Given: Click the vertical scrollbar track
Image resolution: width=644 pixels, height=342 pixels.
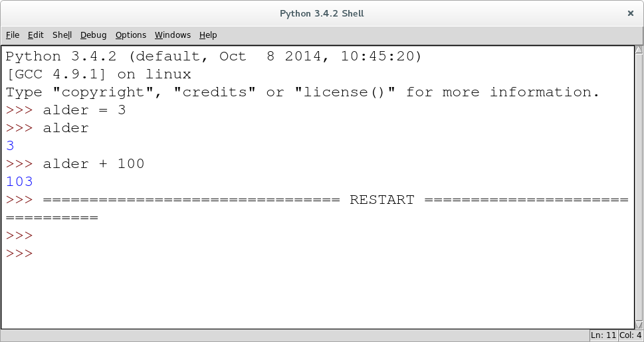Looking at the screenshot, I should pyautogui.click(x=639, y=187).
